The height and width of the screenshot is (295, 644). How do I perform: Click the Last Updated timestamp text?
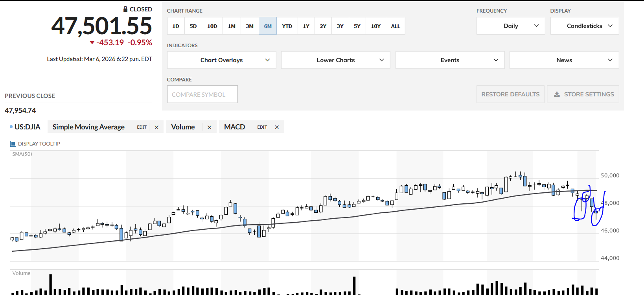99,59
